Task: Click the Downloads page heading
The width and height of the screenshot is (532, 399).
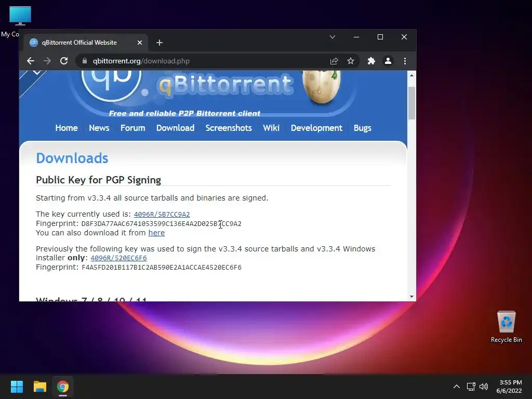Action: coord(72,158)
